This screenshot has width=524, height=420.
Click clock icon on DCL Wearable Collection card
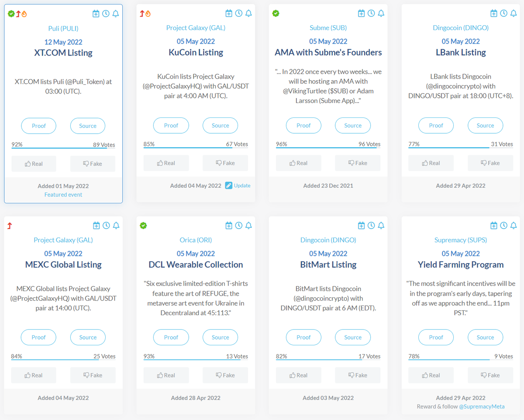click(238, 226)
